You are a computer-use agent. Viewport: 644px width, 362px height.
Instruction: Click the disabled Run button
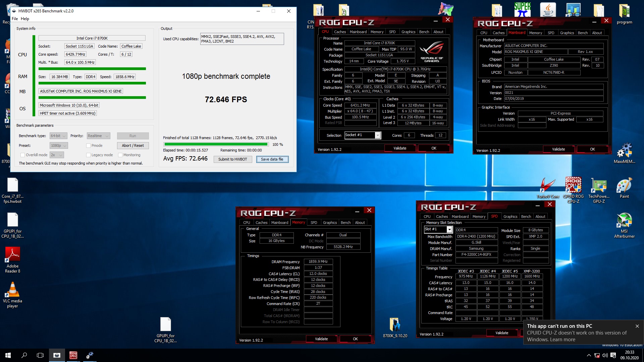point(133,136)
